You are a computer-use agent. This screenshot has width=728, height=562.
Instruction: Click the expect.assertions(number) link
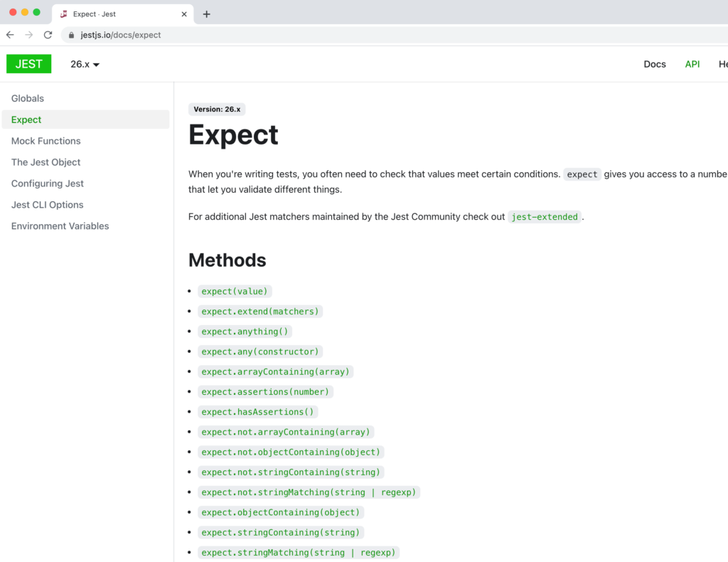[265, 391]
